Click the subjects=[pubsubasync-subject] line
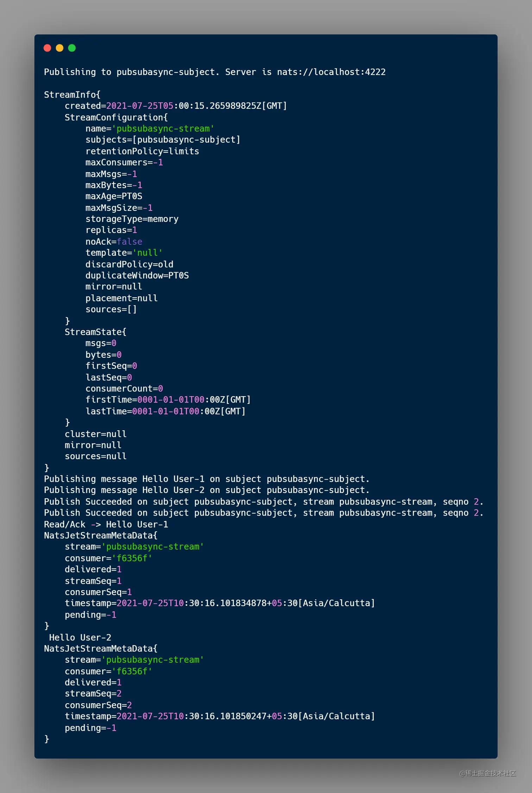This screenshot has height=793, width=532. point(163,140)
